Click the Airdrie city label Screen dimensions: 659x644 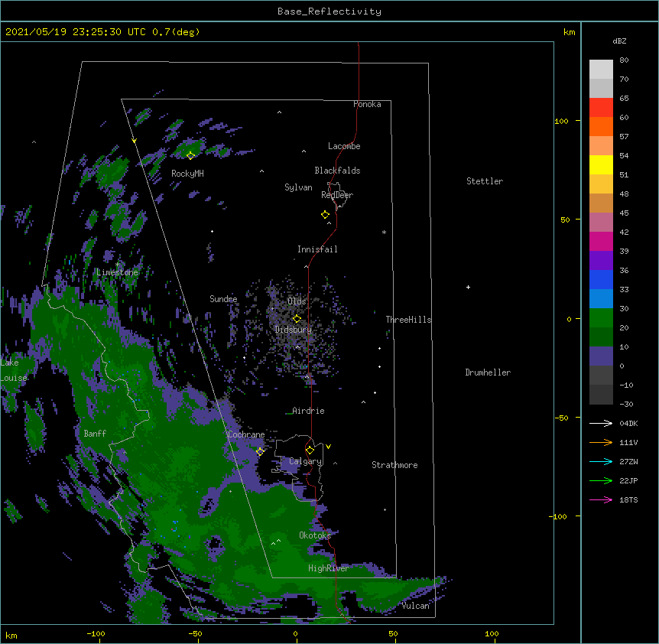pyautogui.click(x=308, y=411)
